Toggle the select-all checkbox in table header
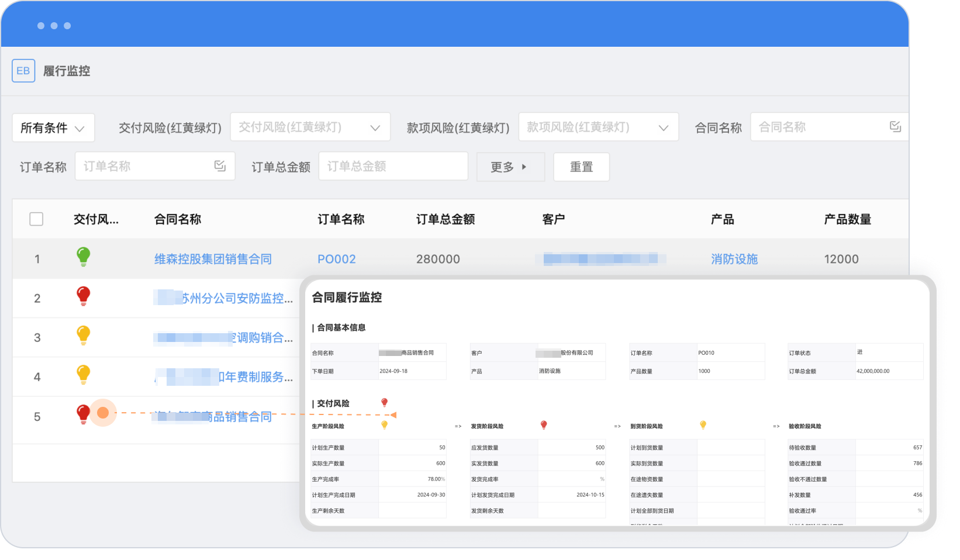The height and width of the screenshot is (560, 960). click(x=36, y=219)
